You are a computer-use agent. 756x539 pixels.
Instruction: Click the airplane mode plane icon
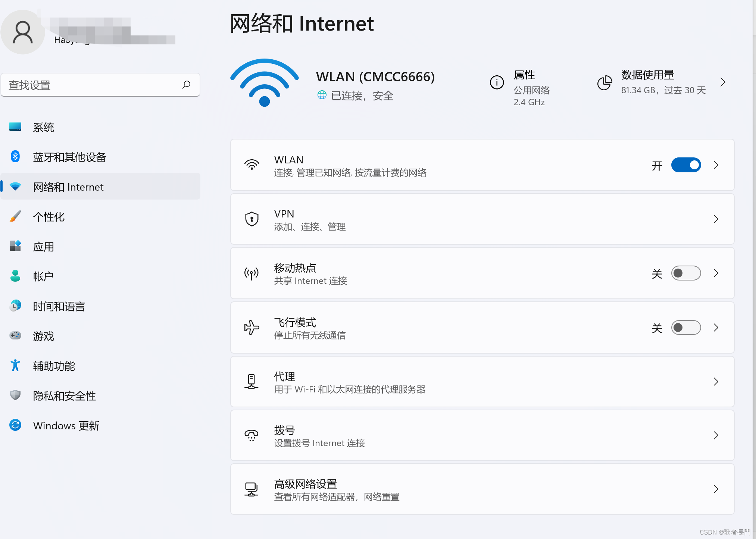pos(252,328)
